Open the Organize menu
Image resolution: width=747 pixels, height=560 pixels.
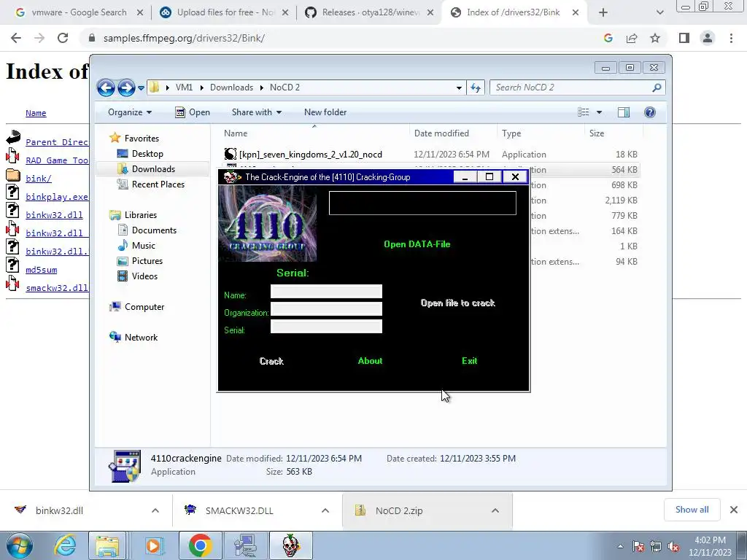(130, 112)
